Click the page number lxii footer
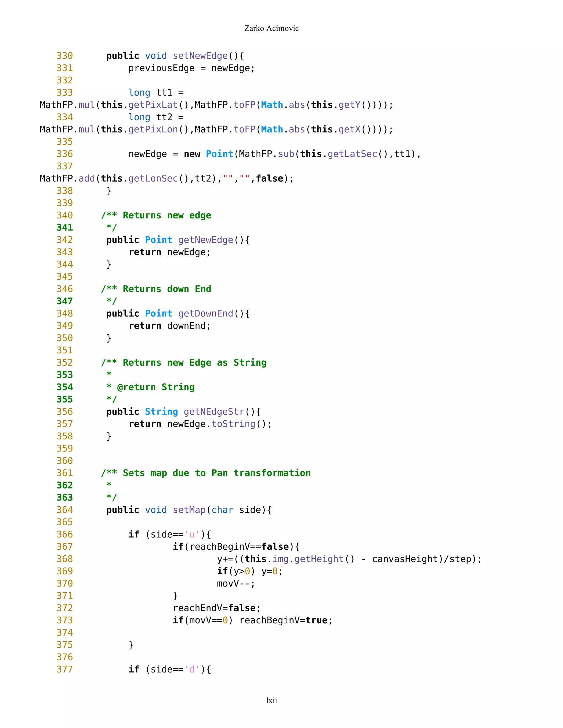The height and width of the screenshot is (728, 563). point(272,700)
